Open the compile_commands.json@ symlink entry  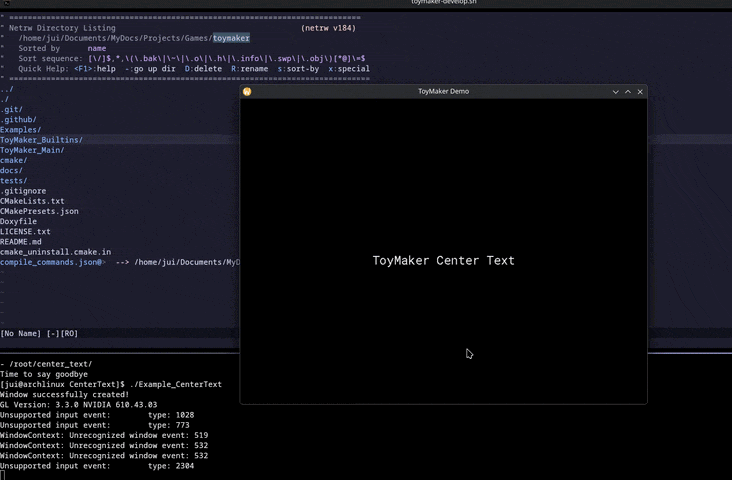[53, 262]
